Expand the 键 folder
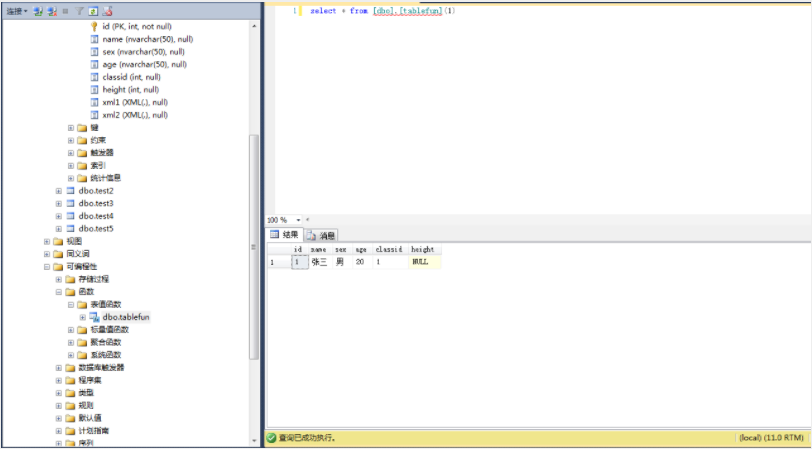Image resolution: width=812 pixels, height=449 pixels. [71, 127]
